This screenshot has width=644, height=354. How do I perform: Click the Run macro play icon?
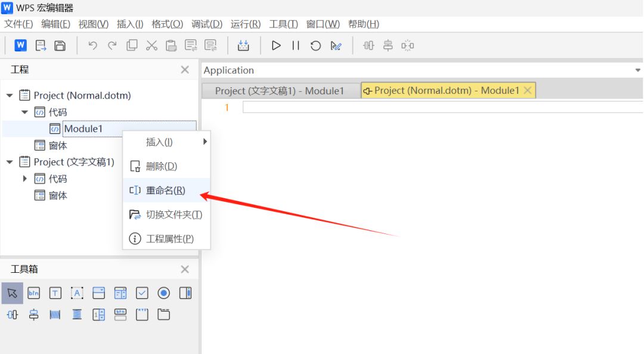point(276,45)
